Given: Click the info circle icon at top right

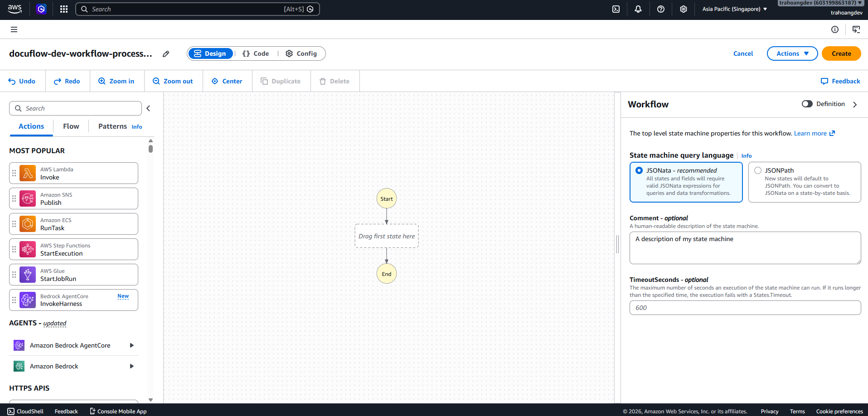Looking at the screenshot, I should click(835, 29).
